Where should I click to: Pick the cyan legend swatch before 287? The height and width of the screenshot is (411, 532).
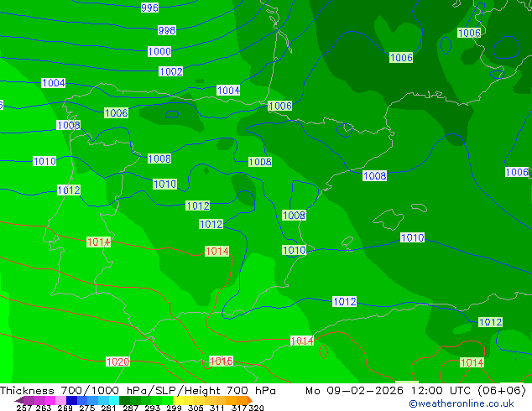pyautogui.click(x=114, y=400)
